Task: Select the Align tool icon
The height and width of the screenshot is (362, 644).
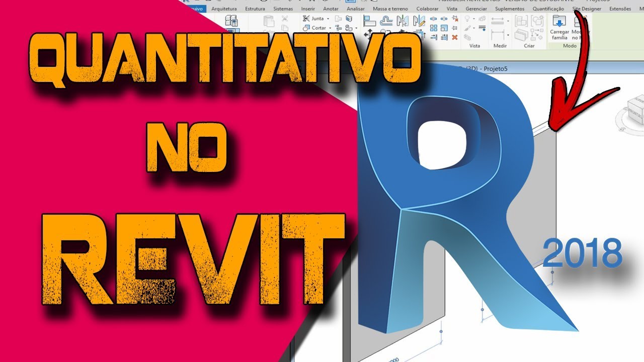Action: 370,21
